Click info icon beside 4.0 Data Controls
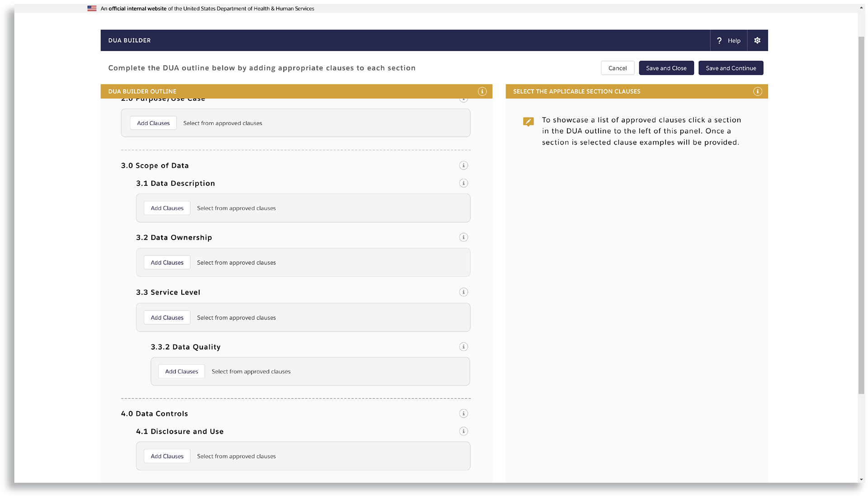Screen dimensions: 868x496 pos(463,414)
